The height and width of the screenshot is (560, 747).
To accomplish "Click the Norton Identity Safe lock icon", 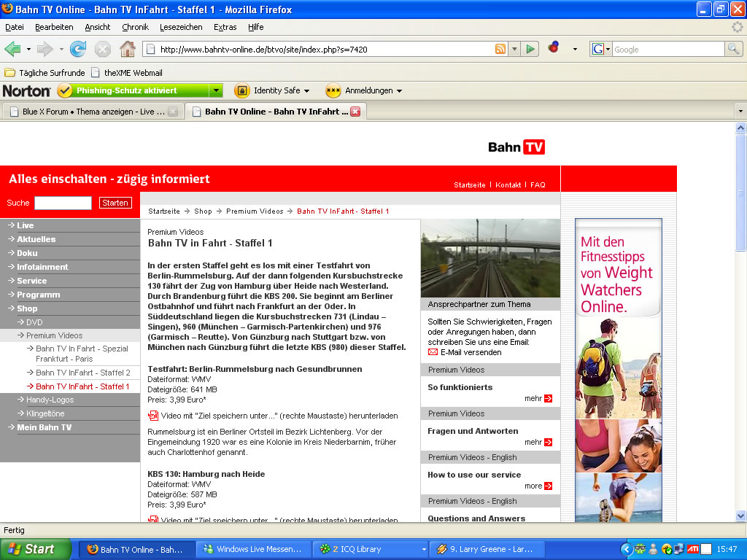I will coord(242,90).
